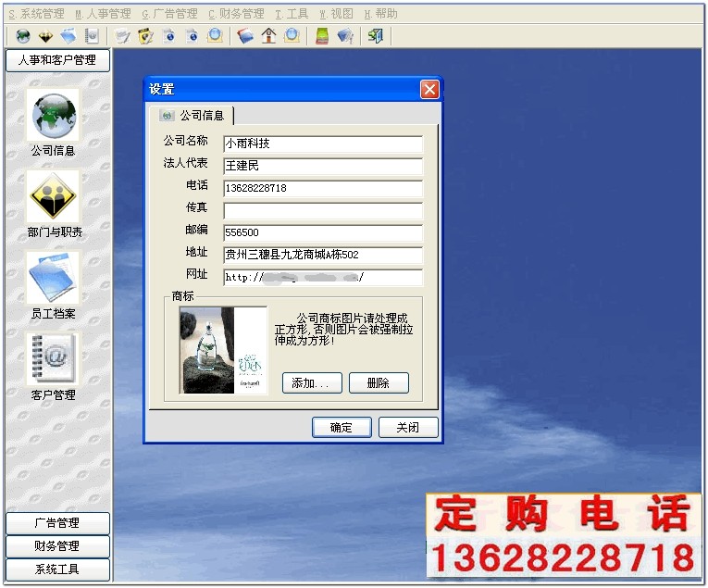This screenshot has width=708, height=588.
Task: Expand the 财务管理 sidebar panel
Action: tap(57, 546)
